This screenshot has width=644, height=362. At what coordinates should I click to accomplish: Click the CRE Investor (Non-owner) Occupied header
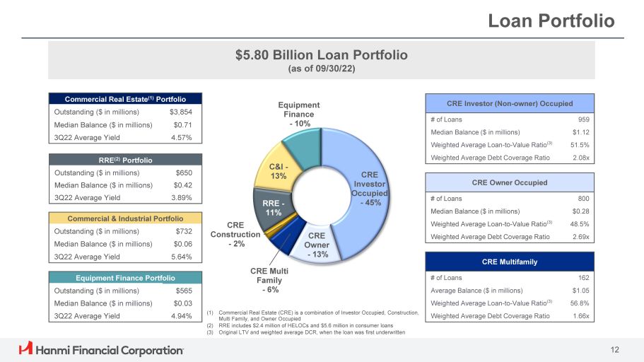click(x=510, y=103)
